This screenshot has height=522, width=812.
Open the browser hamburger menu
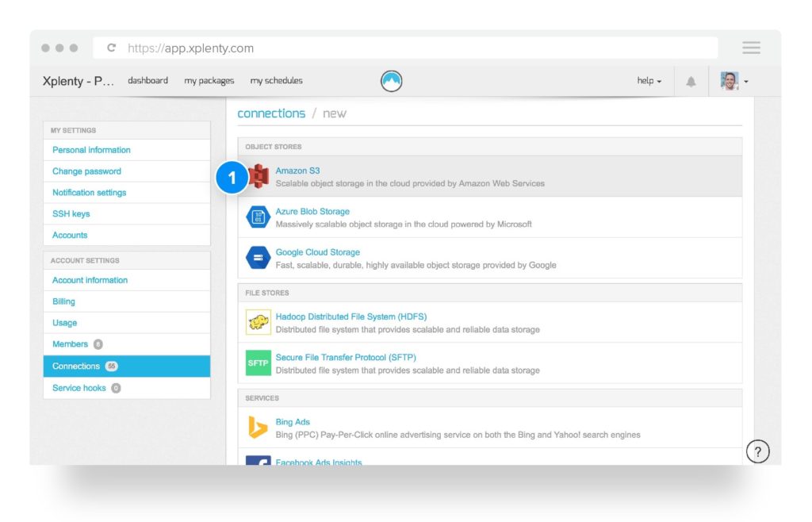751,48
